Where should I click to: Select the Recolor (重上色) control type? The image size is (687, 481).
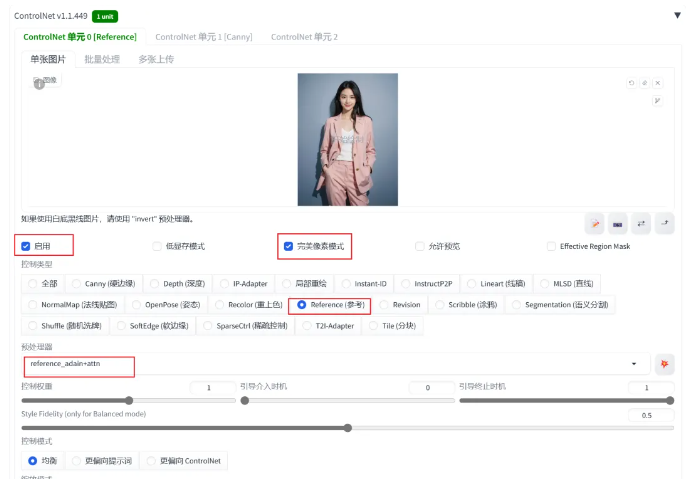pos(249,305)
